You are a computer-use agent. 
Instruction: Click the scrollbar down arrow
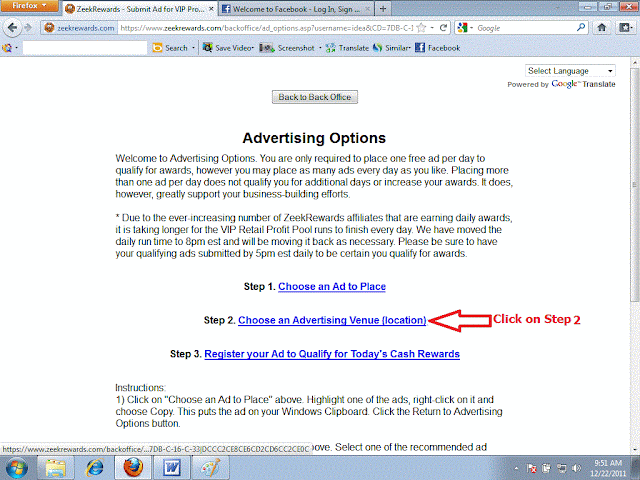point(634,451)
